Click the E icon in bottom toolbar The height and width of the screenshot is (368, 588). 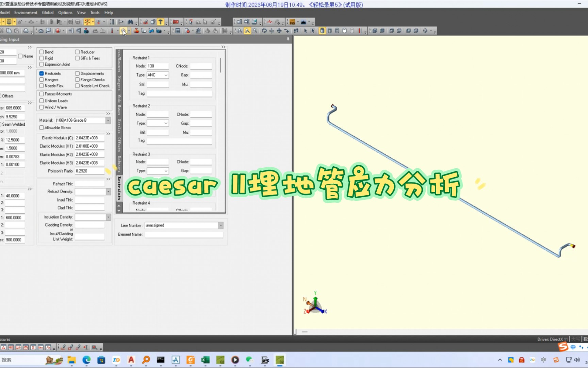click(33, 348)
